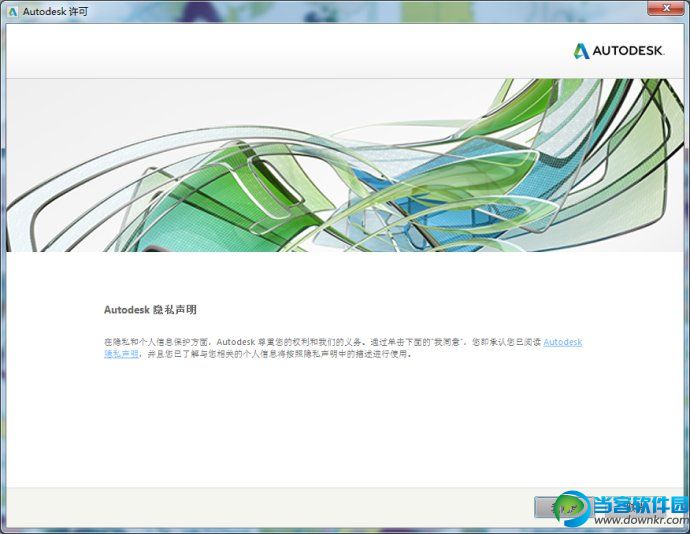The width and height of the screenshot is (690, 534).
Task: Click the Autodesk app icon in title bar
Action: click(x=13, y=11)
